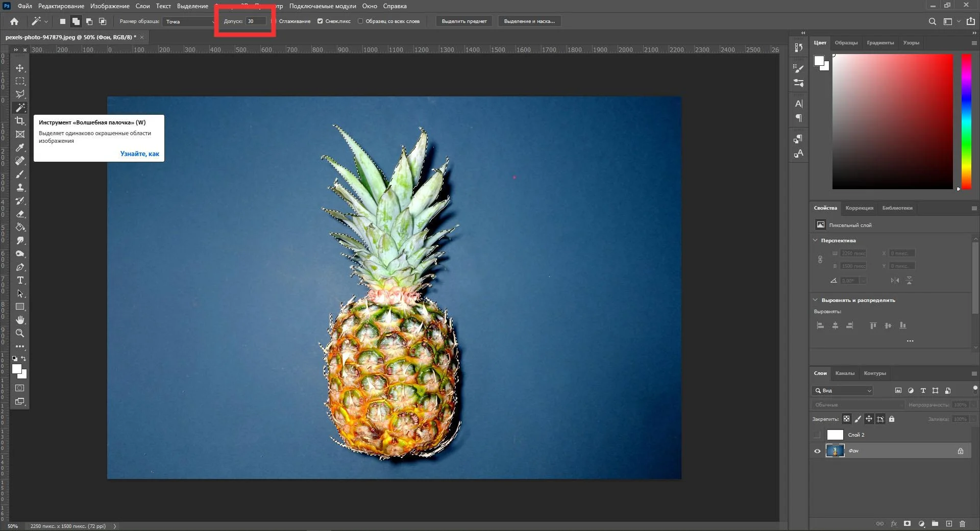Click the Узнайте, как link

click(x=139, y=154)
